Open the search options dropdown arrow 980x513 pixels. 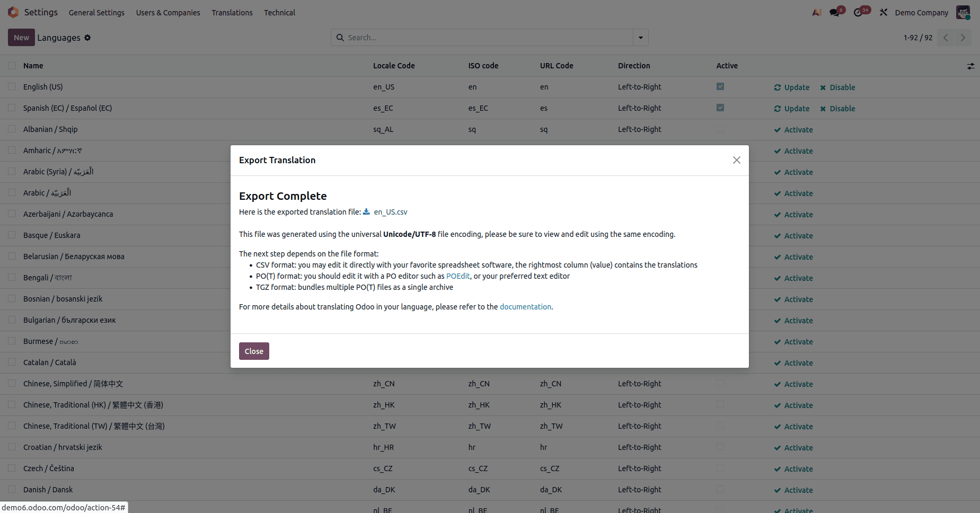[641, 37]
